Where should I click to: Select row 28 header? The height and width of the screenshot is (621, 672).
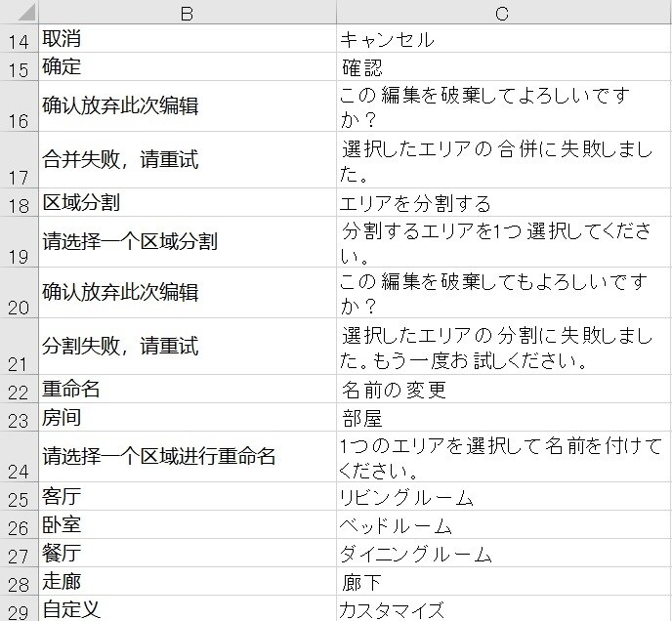tap(19, 581)
